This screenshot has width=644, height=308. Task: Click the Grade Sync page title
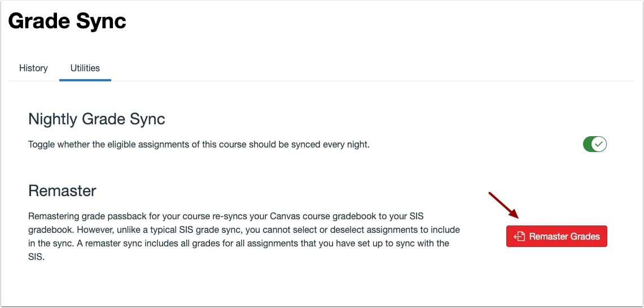67,21
